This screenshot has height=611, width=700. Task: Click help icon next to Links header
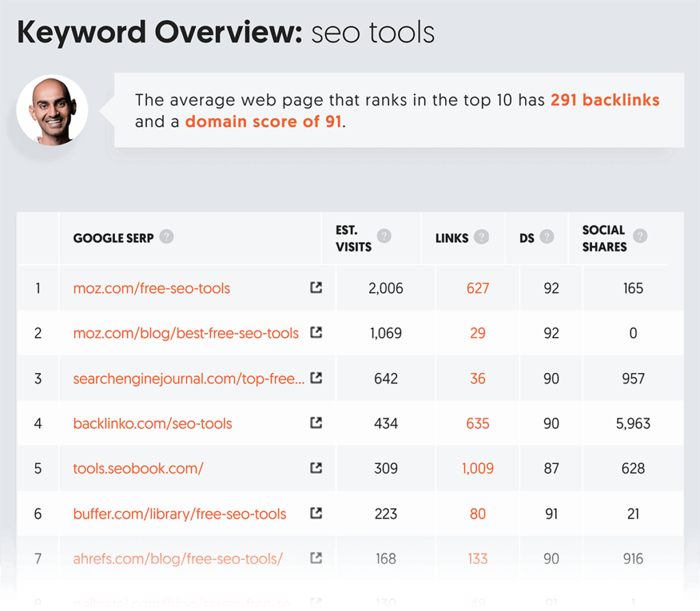point(482,237)
